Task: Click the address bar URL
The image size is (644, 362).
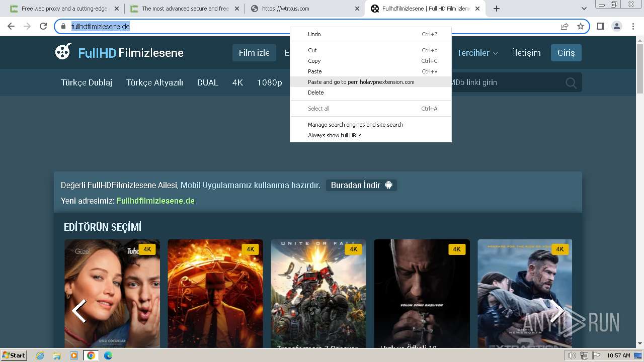Action: (101, 26)
